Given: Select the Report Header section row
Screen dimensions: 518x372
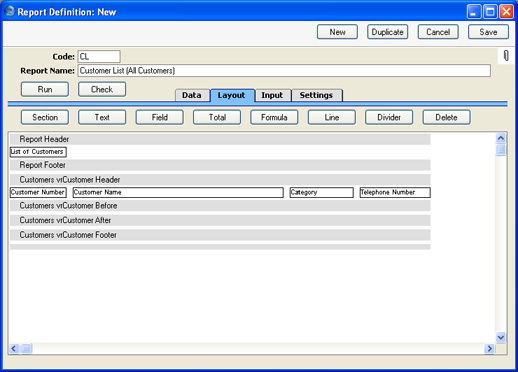Looking at the screenshot, I should click(220, 139).
